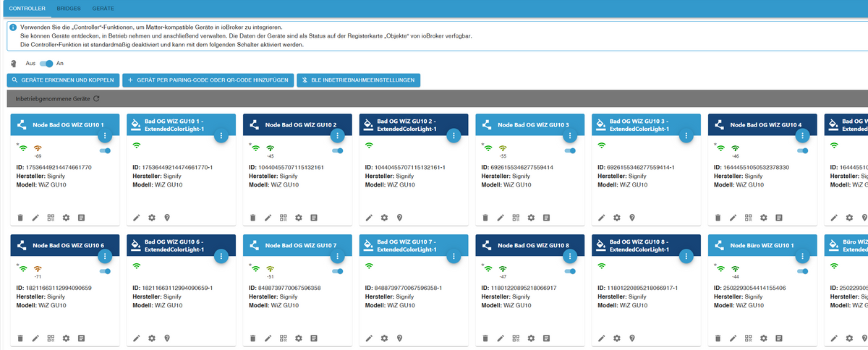The width and height of the screenshot is (868, 350).
Task: Edit name of Node Bad OG WiZ GU10 1
Action: click(35, 217)
